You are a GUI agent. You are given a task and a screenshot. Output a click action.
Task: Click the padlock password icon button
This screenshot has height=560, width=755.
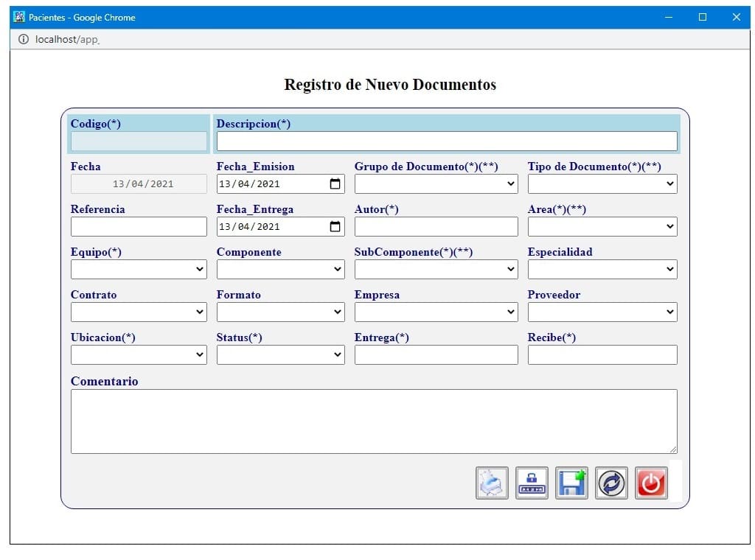(x=532, y=483)
